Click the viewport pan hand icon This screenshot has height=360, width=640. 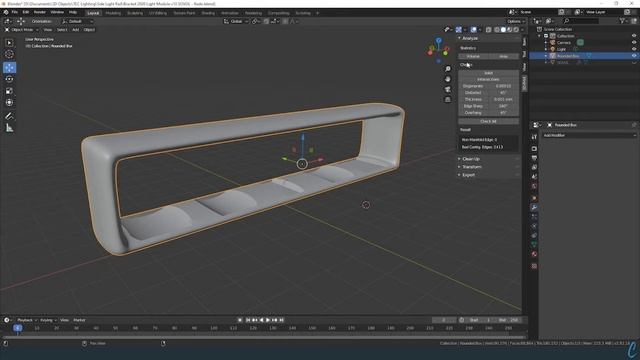pyautogui.click(x=448, y=79)
